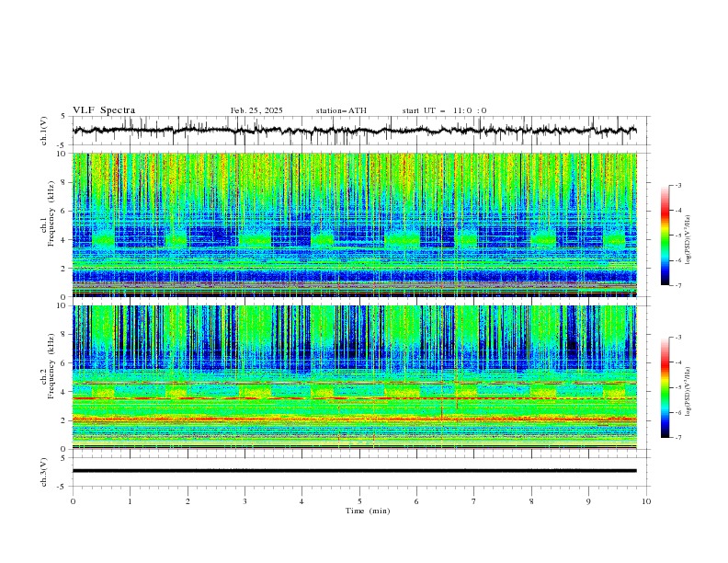
Task: Click the lower PSD color scale bar
Action: pos(665,387)
